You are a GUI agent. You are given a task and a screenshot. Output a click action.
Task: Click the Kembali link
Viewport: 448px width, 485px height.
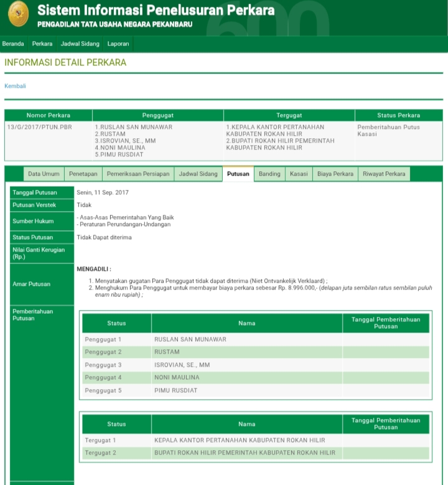point(15,86)
